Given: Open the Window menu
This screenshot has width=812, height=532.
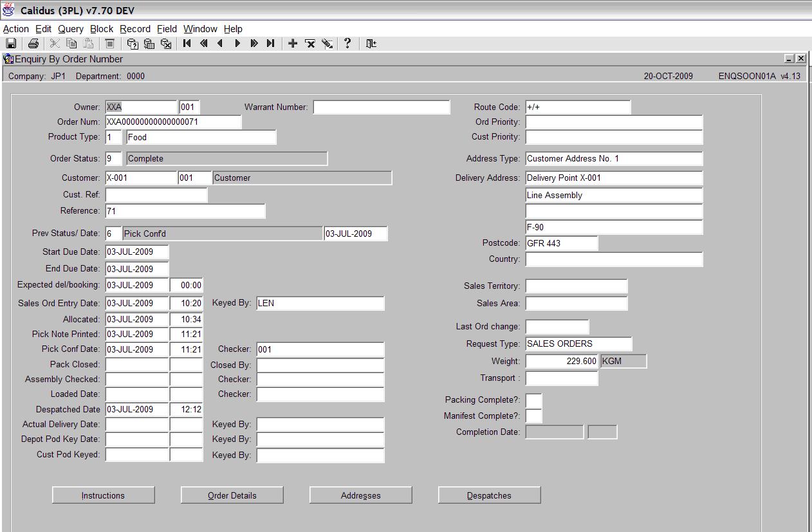Looking at the screenshot, I should pos(200,29).
